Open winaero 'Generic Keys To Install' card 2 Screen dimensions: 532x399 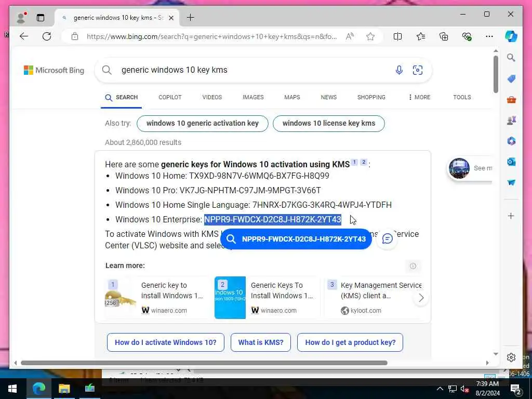coord(267,298)
